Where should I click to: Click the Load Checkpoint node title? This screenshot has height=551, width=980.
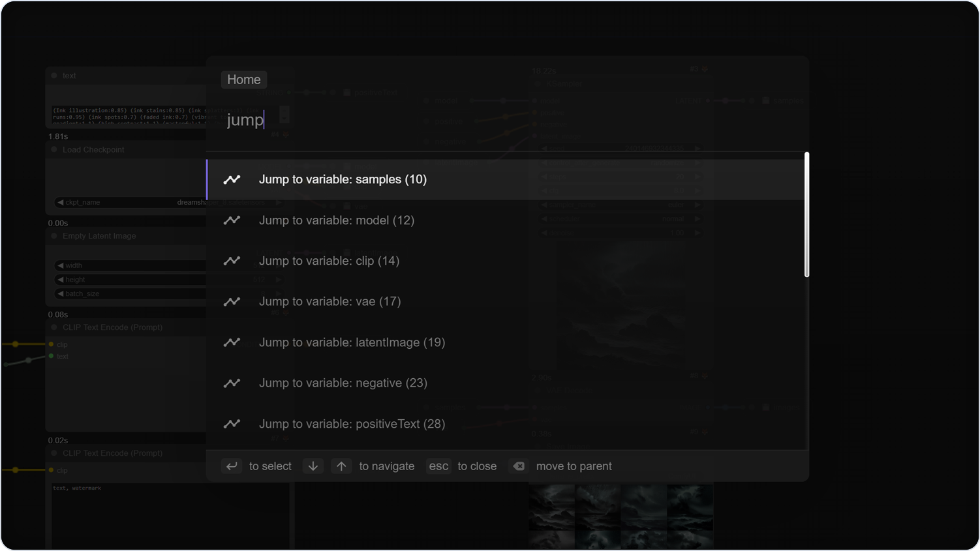(x=93, y=150)
